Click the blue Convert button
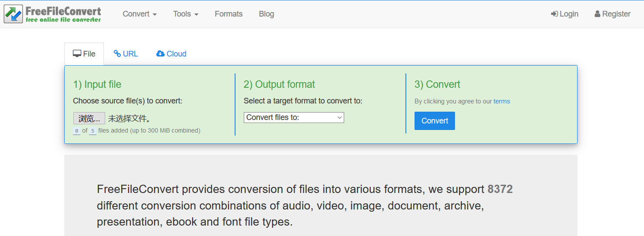644x236 pixels. tap(435, 121)
